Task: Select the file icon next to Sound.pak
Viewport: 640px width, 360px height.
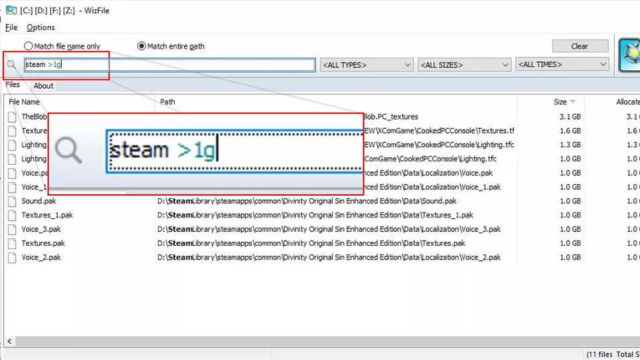Action: [x=12, y=201]
